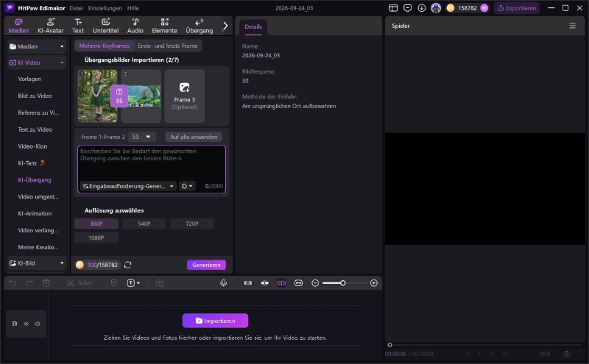Show more toolbar tabs with right arrow
The width and height of the screenshot is (589, 364).
point(225,26)
